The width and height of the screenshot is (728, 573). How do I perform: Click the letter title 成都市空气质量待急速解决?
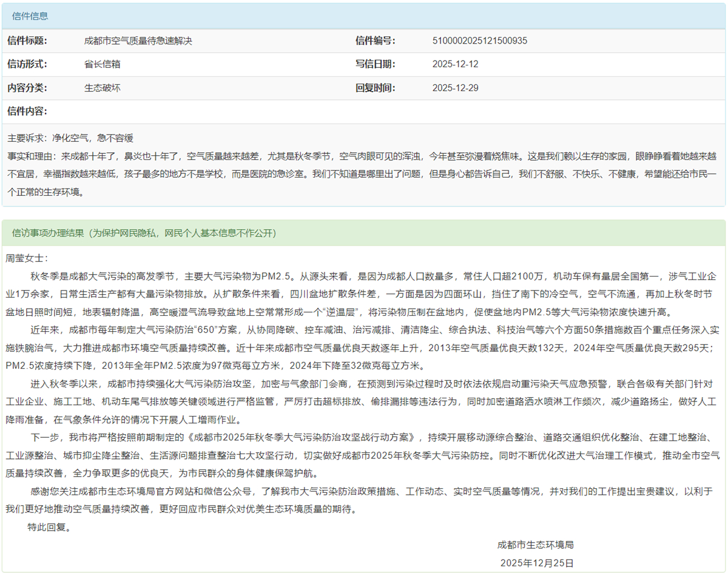click(x=138, y=41)
